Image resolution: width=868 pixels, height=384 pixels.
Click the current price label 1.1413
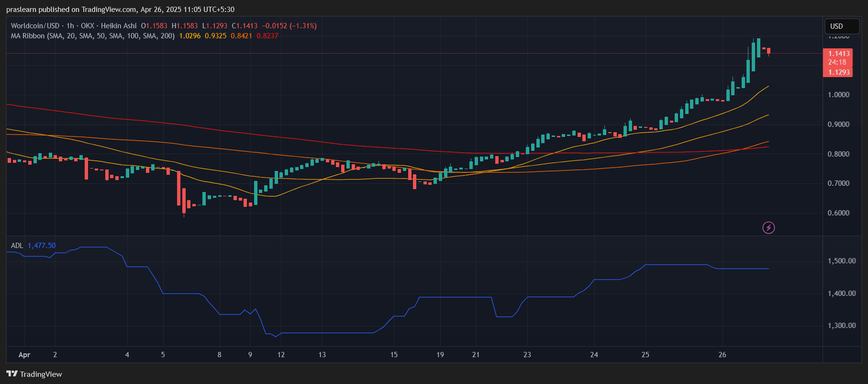tap(839, 54)
